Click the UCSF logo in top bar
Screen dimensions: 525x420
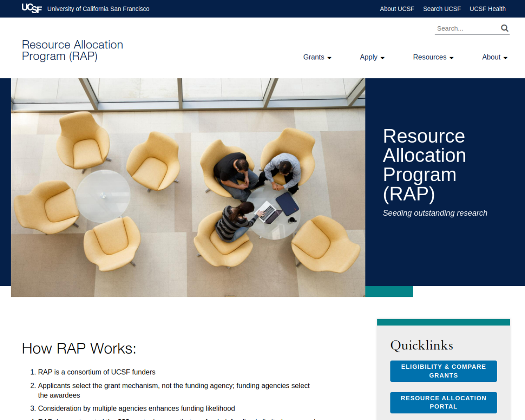click(32, 8)
